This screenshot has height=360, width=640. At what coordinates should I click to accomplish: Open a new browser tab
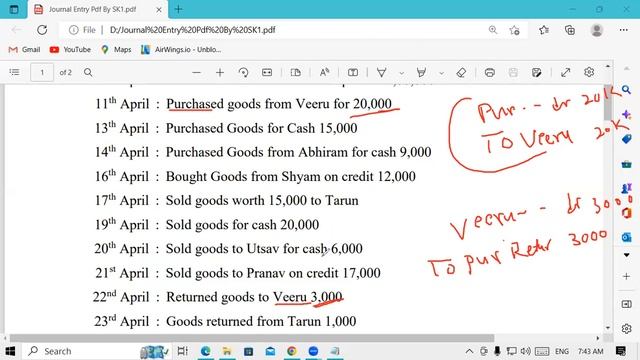[x=178, y=9]
